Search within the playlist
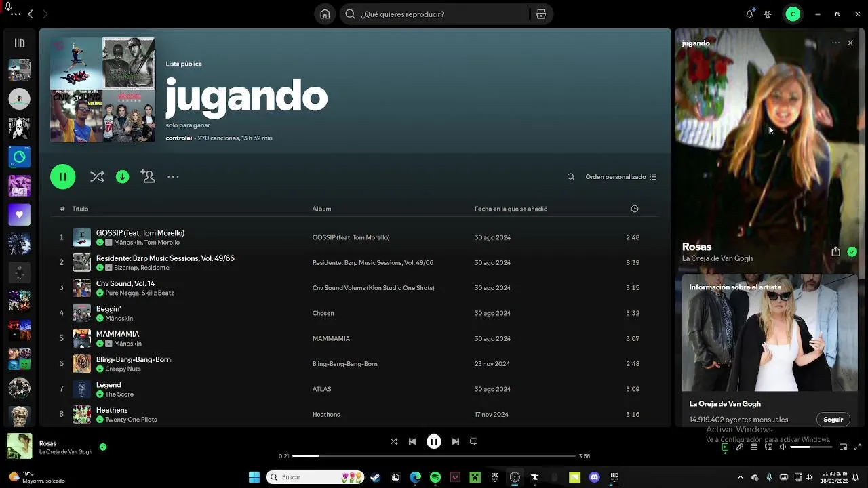868x488 pixels. click(x=571, y=177)
